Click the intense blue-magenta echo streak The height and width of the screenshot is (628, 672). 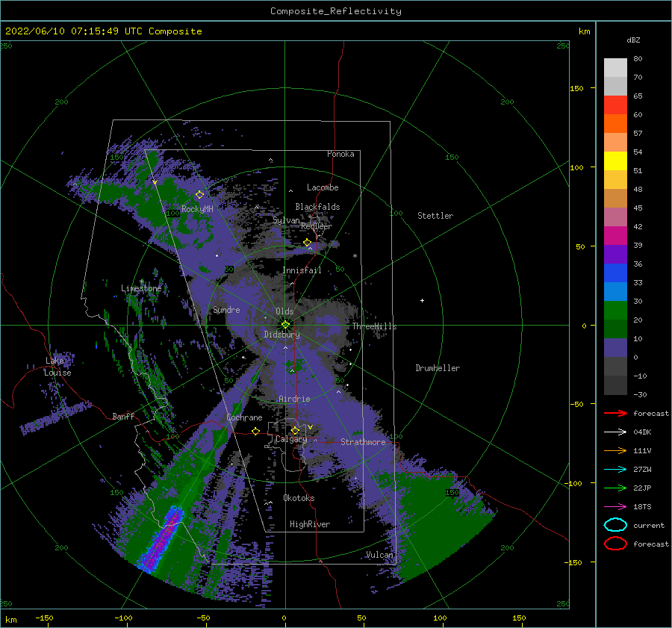point(161,538)
